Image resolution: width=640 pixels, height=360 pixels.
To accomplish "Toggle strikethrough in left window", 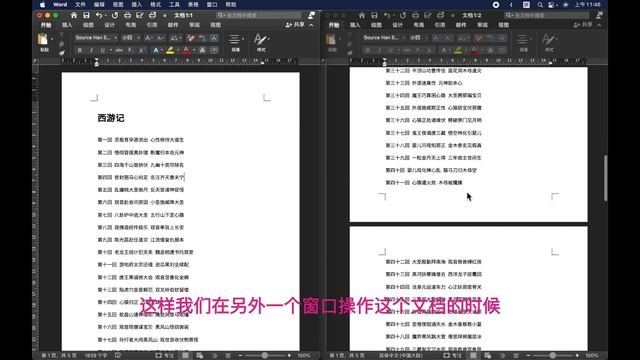I will coord(119,50).
